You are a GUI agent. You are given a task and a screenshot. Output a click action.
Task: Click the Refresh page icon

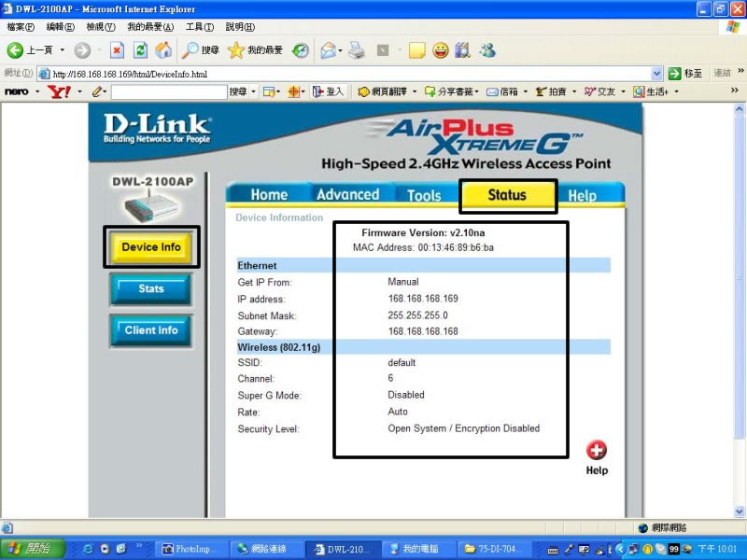pos(140,50)
